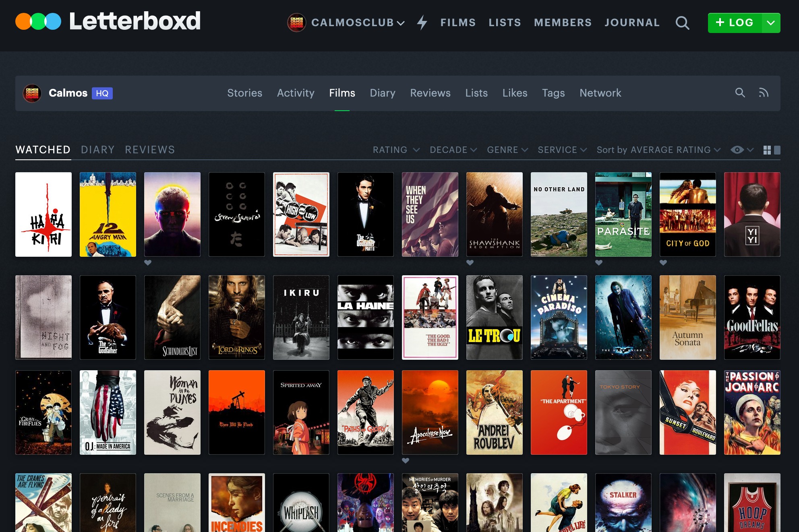This screenshot has width=799, height=532.
Task: Open the Diary profile tab
Action: [383, 93]
